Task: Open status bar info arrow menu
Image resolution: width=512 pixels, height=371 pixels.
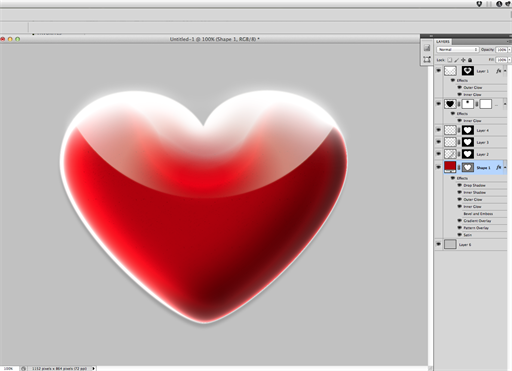Action: point(94,368)
